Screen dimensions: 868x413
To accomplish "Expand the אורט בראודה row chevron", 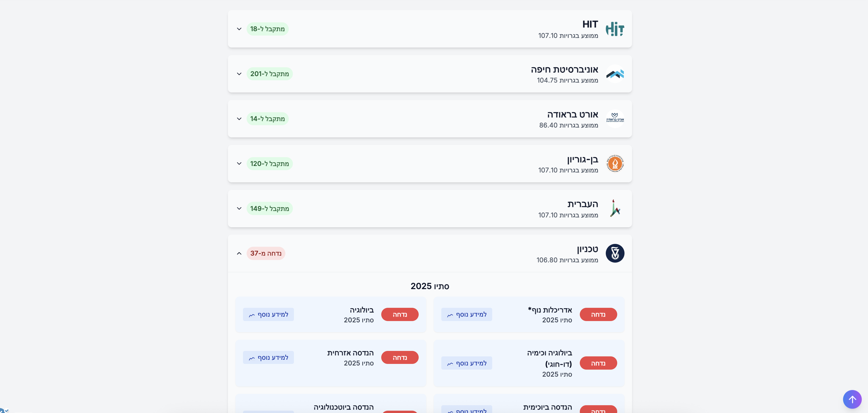I will pyautogui.click(x=239, y=119).
